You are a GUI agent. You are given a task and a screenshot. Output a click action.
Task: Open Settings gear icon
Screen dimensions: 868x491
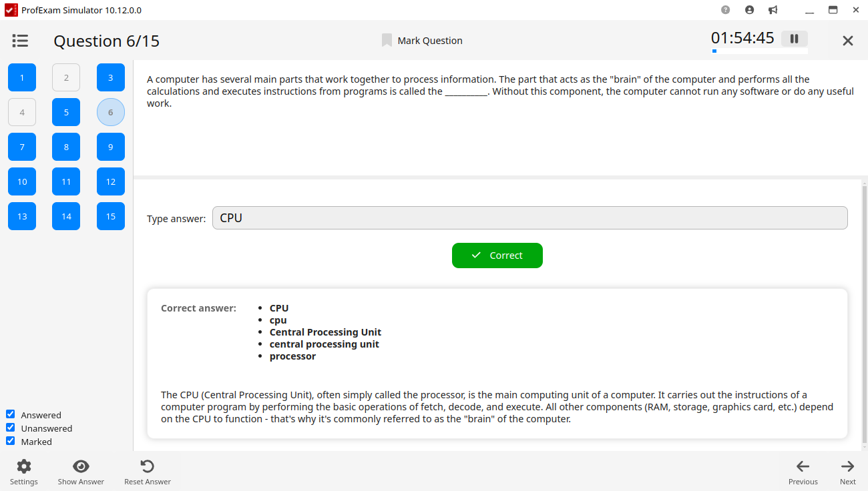click(x=24, y=467)
